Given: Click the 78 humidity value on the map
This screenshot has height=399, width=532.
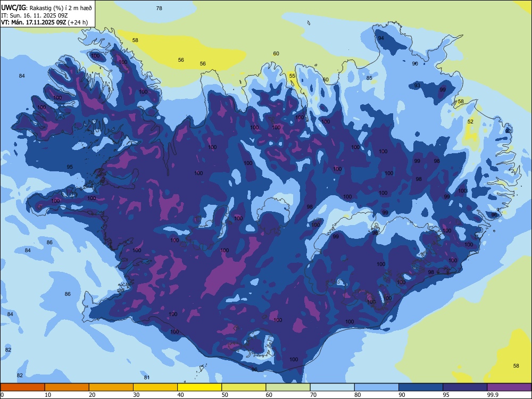Looking at the screenshot, I should tap(159, 8).
